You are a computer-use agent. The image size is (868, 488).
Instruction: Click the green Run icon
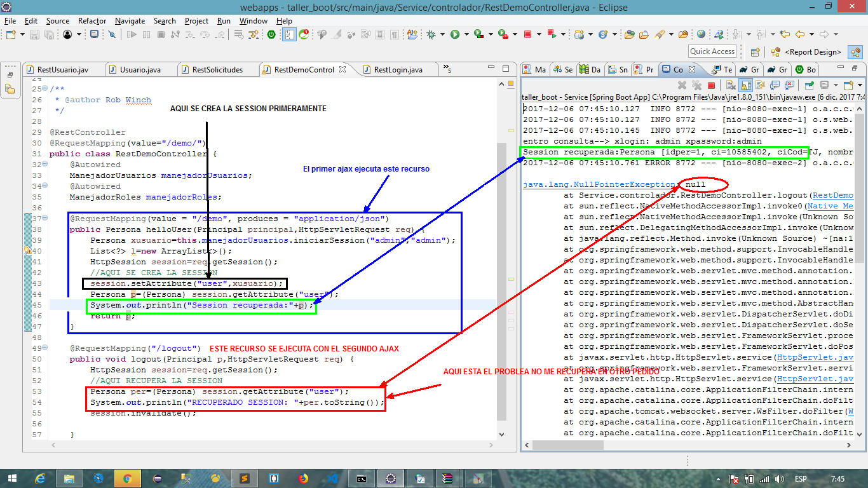click(455, 34)
